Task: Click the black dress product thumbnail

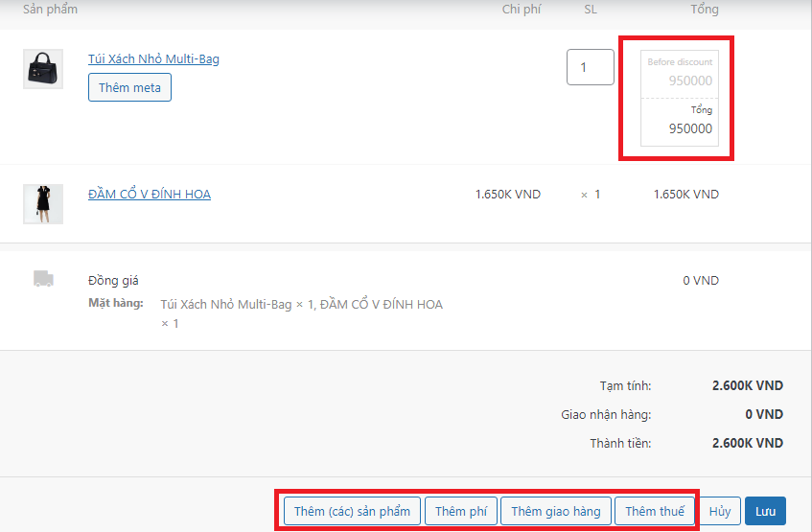Action: point(42,203)
